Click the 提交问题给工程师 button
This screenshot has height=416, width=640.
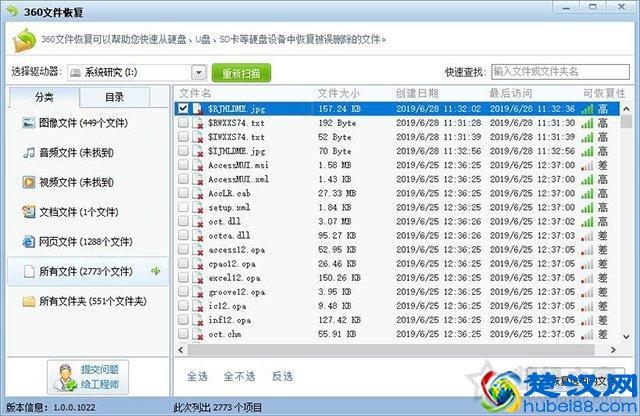point(88,377)
